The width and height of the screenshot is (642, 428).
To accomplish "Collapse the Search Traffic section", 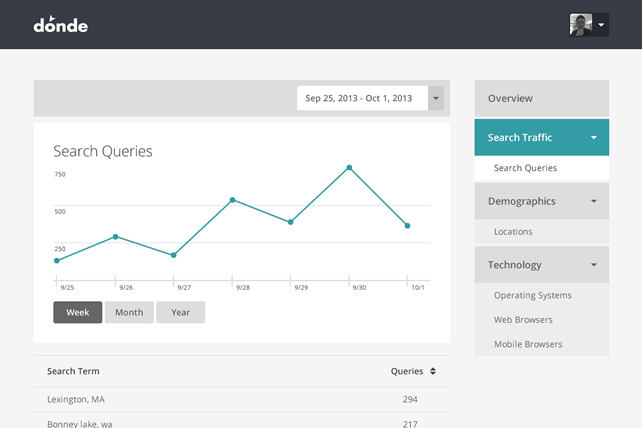I will tap(594, 138).
